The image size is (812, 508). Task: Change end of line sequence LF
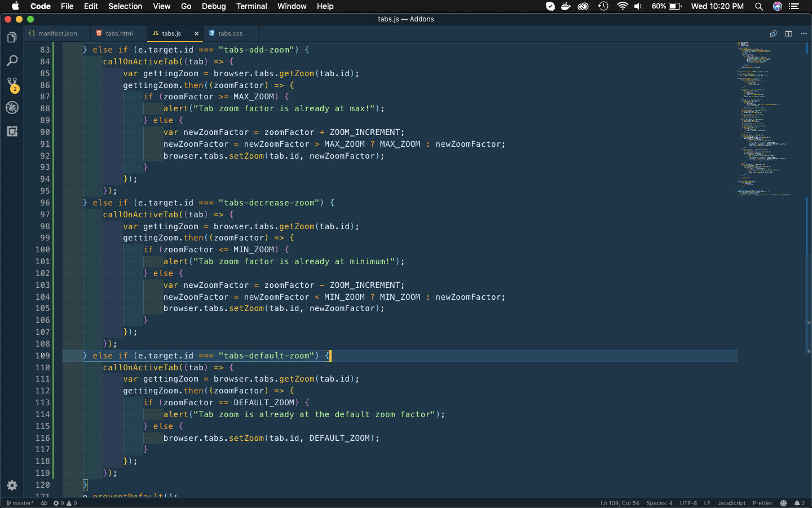[707, 503]
